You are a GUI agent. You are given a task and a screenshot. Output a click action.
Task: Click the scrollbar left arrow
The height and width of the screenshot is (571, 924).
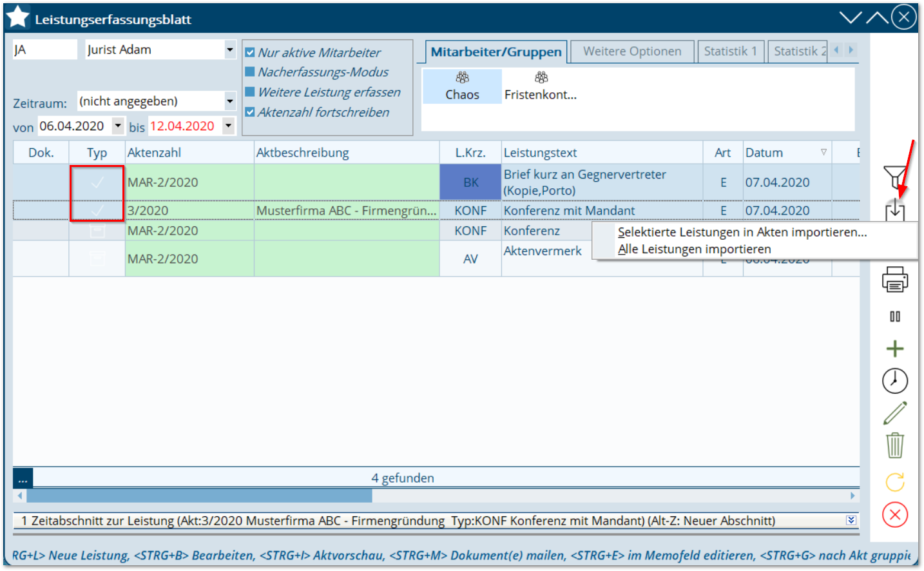[20, 496]
